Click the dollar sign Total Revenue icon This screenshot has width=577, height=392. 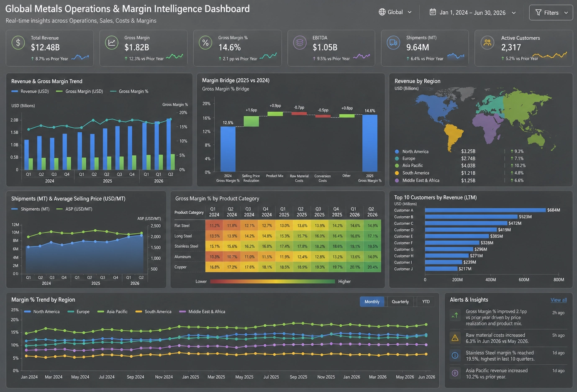pos(18,43)
